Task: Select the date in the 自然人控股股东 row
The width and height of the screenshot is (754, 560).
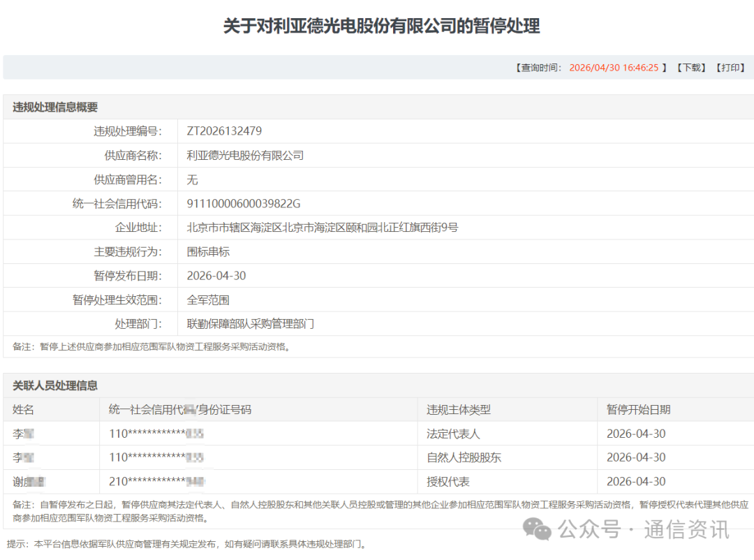Action: [636, 457]
